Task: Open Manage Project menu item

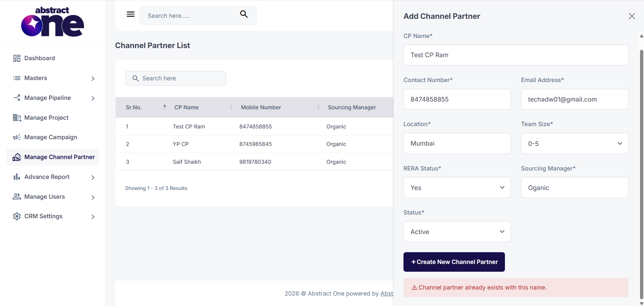Action: [46, 118]
